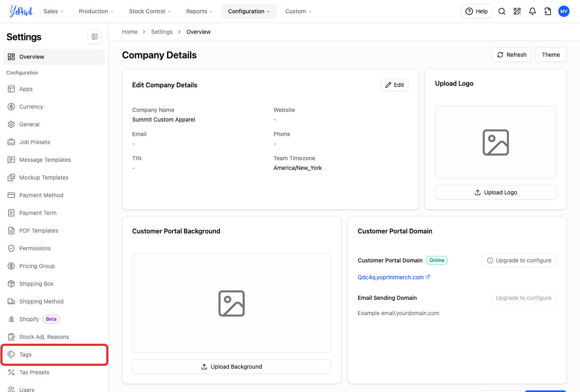This screenshot has width=580, height=392.
Task: Edit the company details
Action: (394, 85)
